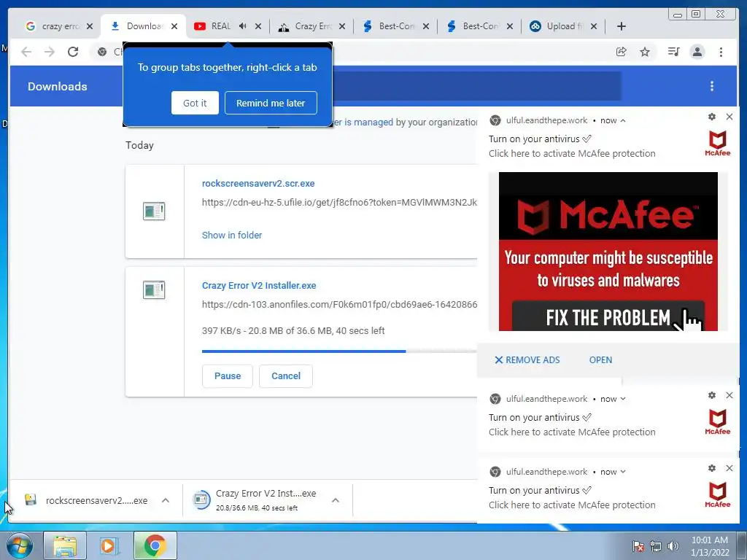The height and width of the screenshot is (560, 747).
Task: Click file icon for rockscreensaverv2.scr.exe
Action: (x=154, y=211)
